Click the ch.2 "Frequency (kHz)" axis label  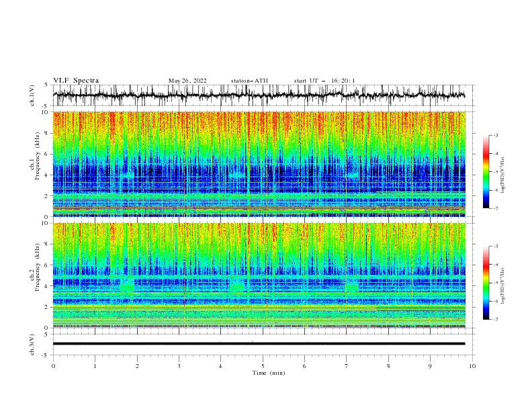(38, 267)
